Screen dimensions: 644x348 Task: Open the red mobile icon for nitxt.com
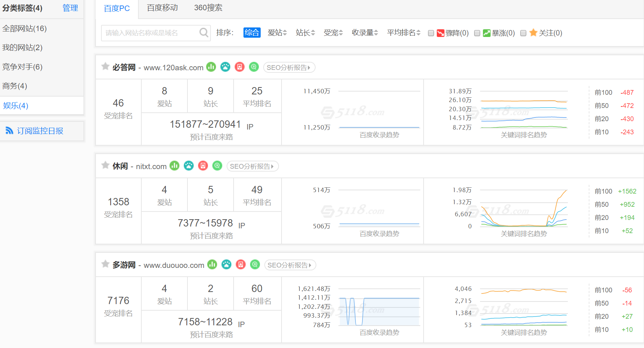coord(203,166)
